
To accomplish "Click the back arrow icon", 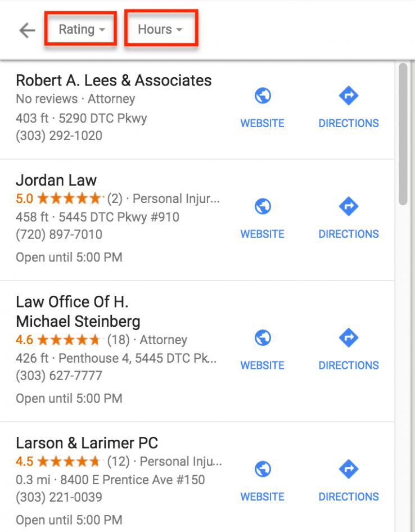I will tap(27, 30).
